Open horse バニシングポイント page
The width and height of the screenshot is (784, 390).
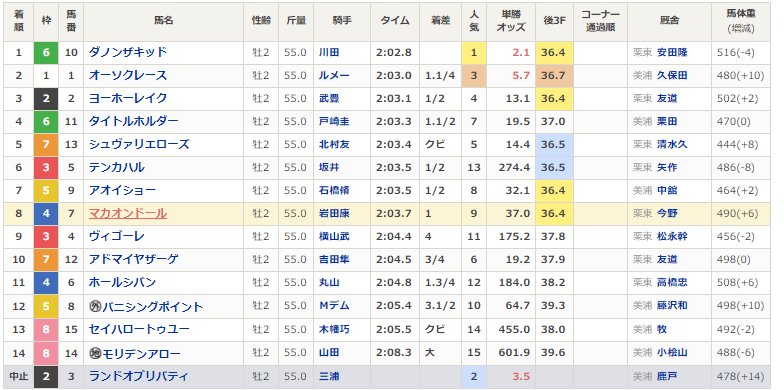[152, 306]
